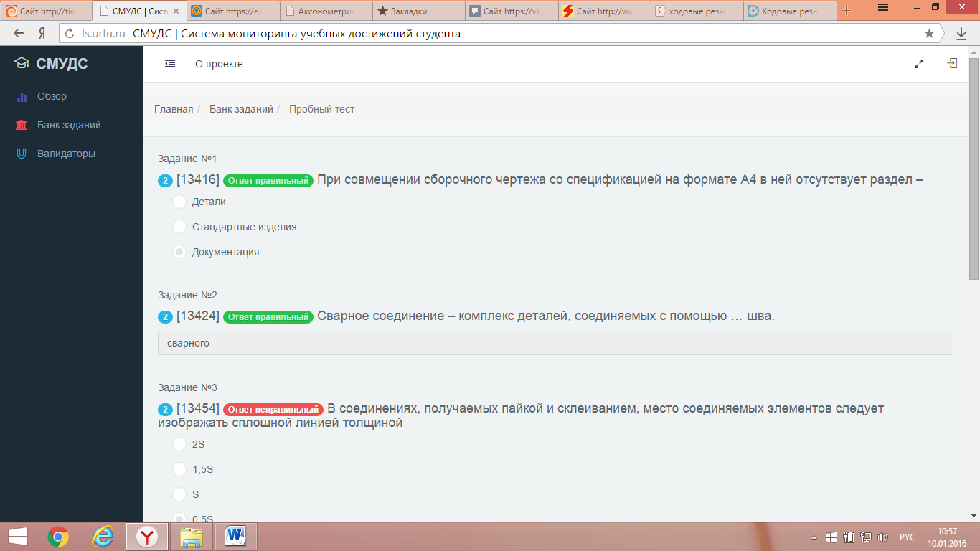Image resolution: width=980 pixels, height=551 pixels.
Task: Click the Валидаторы magnet icon
Action: tap(22, 154)
